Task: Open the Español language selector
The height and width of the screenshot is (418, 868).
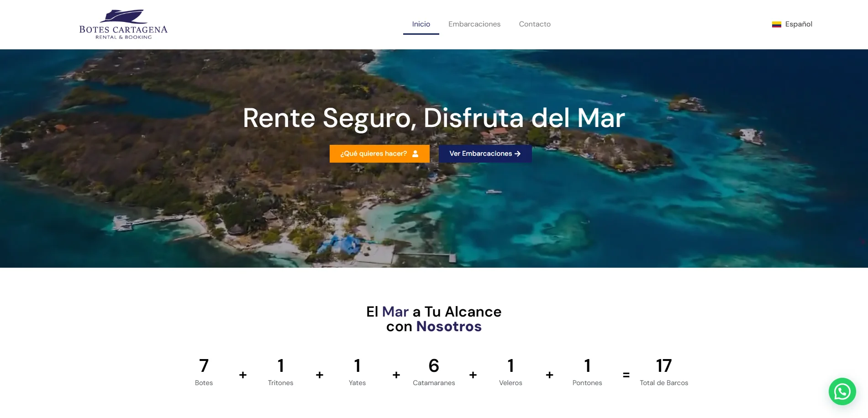Action: click(792, 24)
